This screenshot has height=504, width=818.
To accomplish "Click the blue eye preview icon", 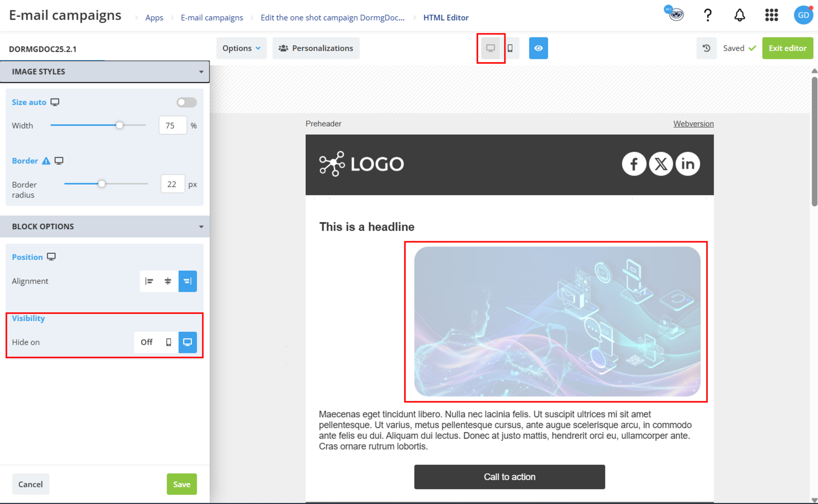I will (x=538, y=48).
